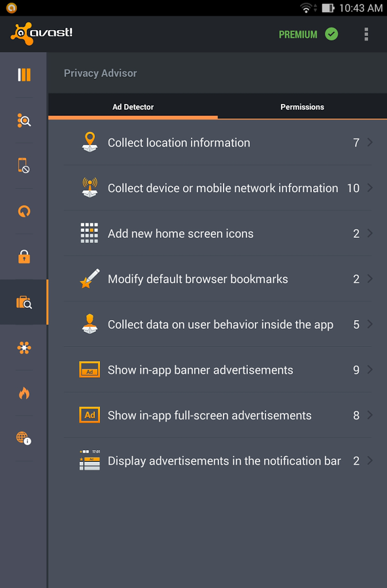Open the globe network info sidebar icon

(24, 438)
